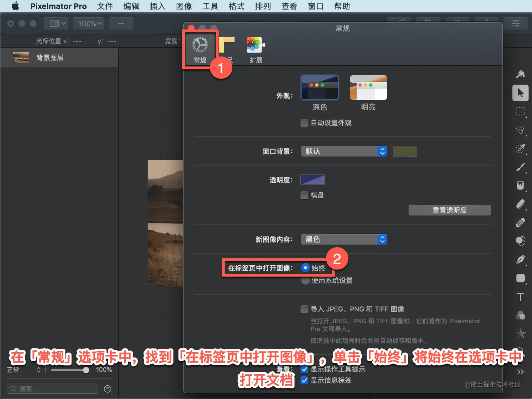Select the Type text tool
Screen dimensions: 532x399
(x=520, y=297)
